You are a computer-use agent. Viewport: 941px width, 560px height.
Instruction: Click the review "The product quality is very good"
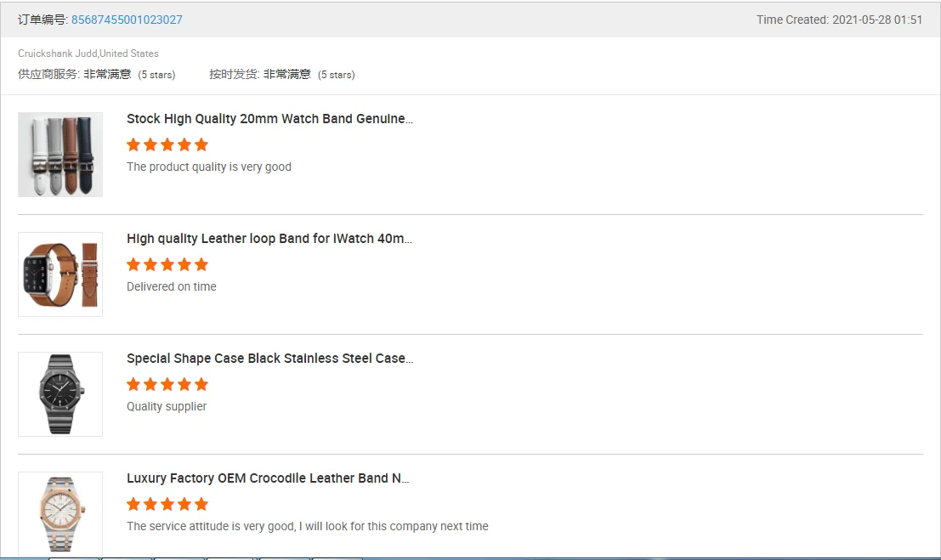point(209,167)
